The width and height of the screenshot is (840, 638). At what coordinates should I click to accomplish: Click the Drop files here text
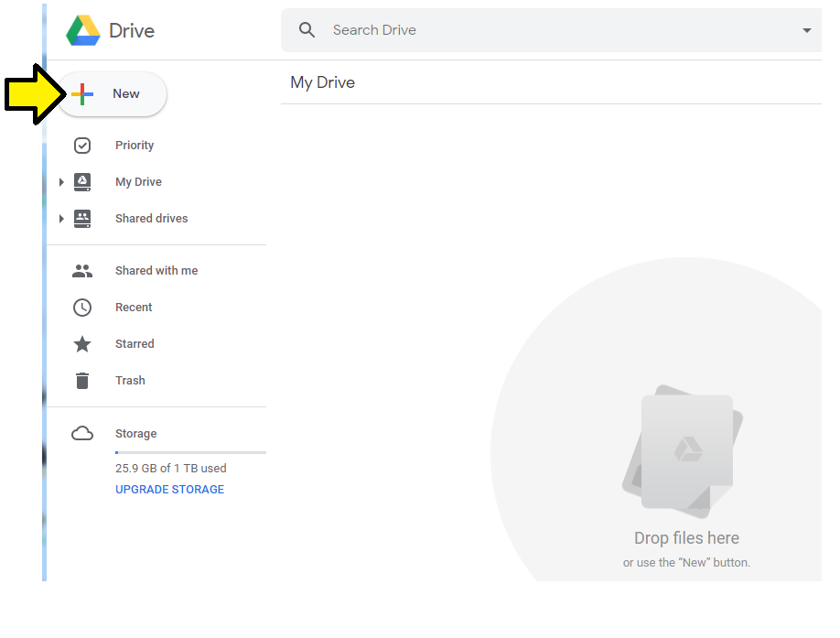687,538
